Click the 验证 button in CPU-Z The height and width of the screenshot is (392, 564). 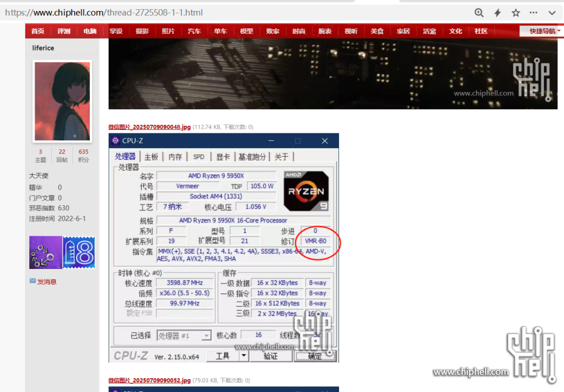pos(270,356)
